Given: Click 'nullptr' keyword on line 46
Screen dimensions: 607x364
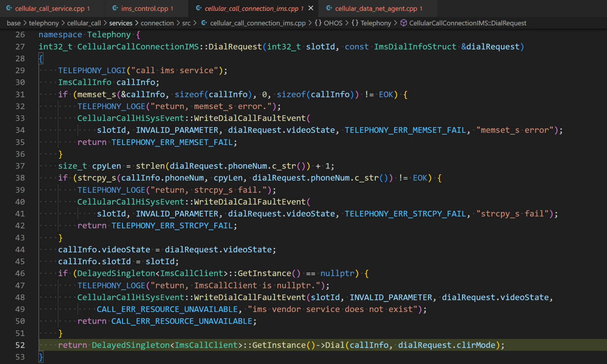Looking at the screenshot, I should [337, 273].
